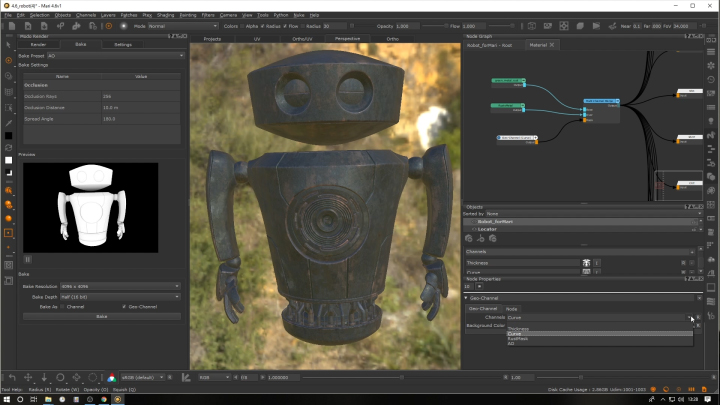The height and width of the screenshot is (405, 720).
Task: Click the undo arrow icon in bottom toolbar
Action: click(x=11, y=377)
